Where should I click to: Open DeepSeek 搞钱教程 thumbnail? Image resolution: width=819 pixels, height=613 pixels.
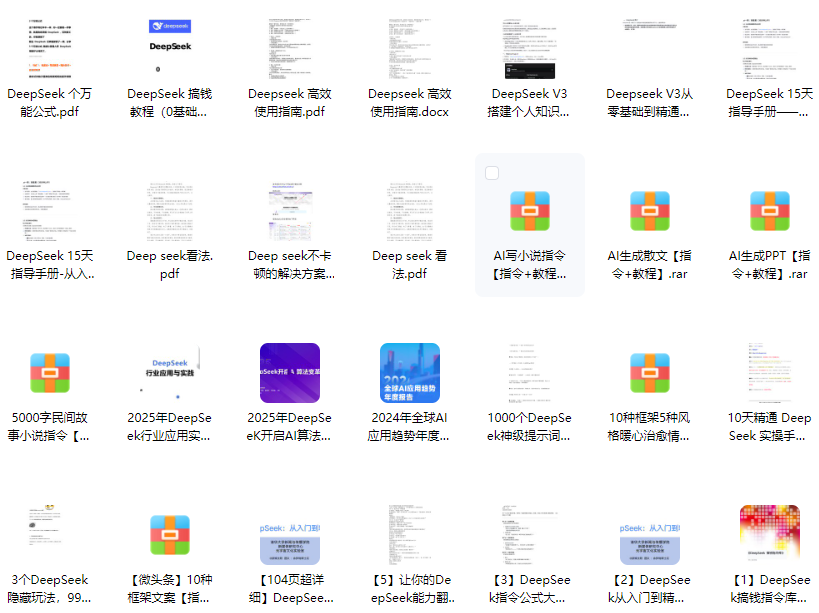pyautogui.click(x=170, y=49)
